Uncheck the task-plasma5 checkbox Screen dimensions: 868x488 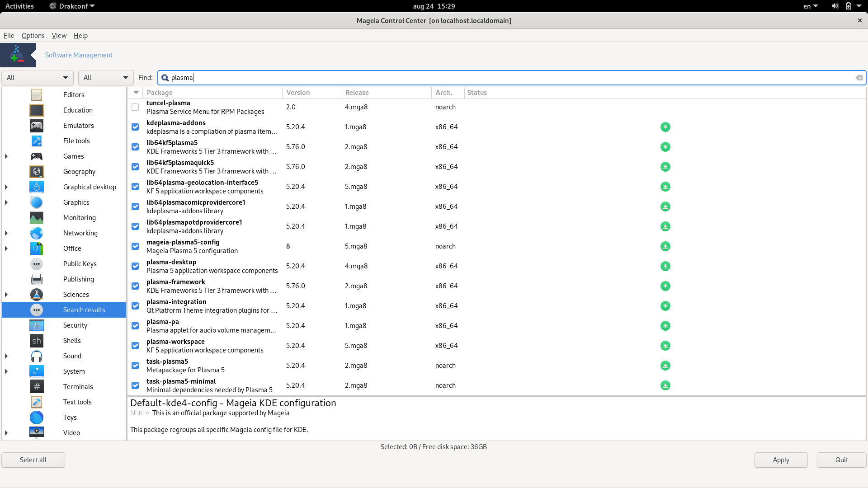point(135,366)
